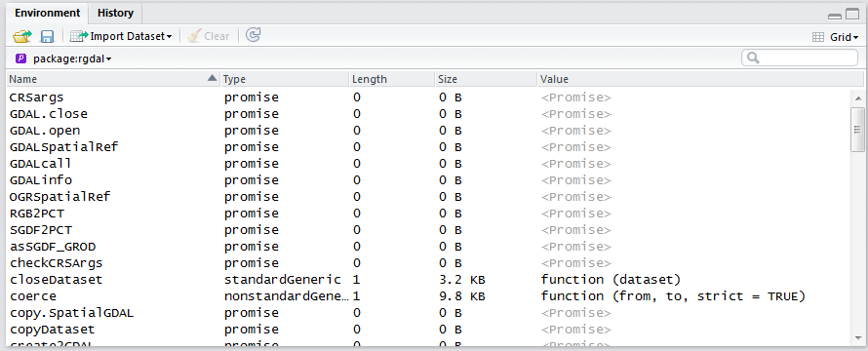Screen dimensions: 868x351
Task: Focus the environment search field
Action: click(800, 58)
